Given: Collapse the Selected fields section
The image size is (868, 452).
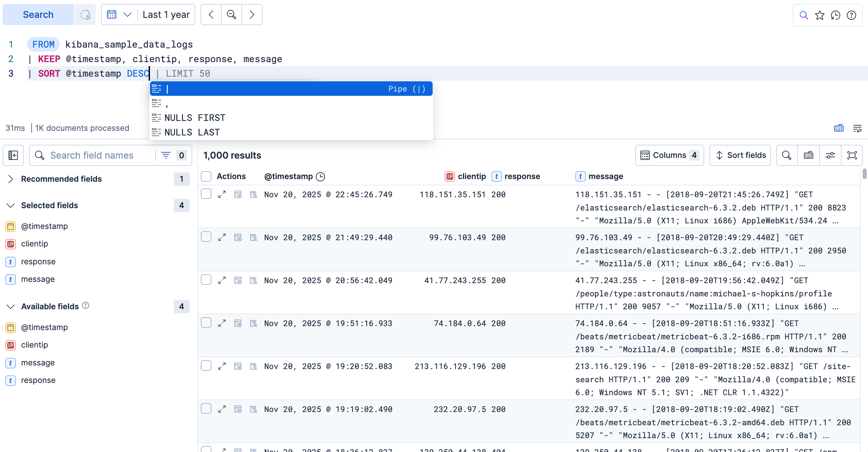Looking at the screenshot, I should 11,205.
